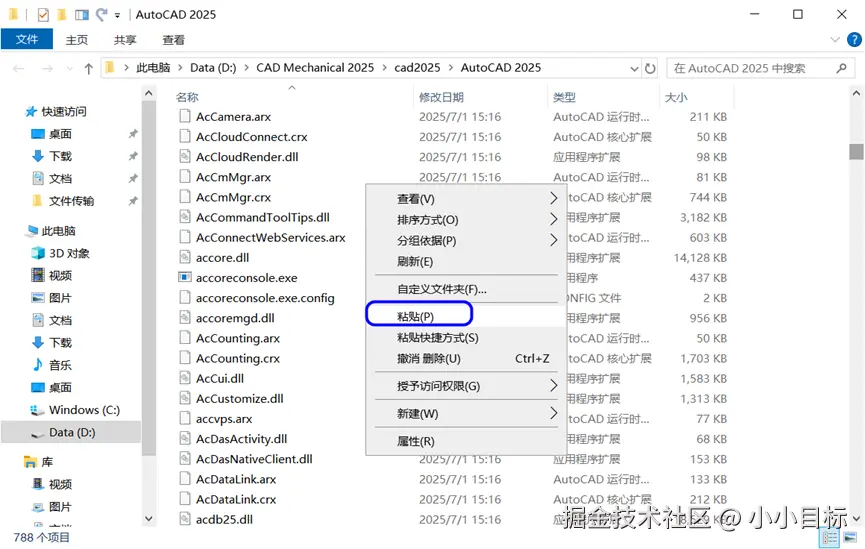Sort by the 名称 column header
Screen dimensions: 865x549
point(187,98)
